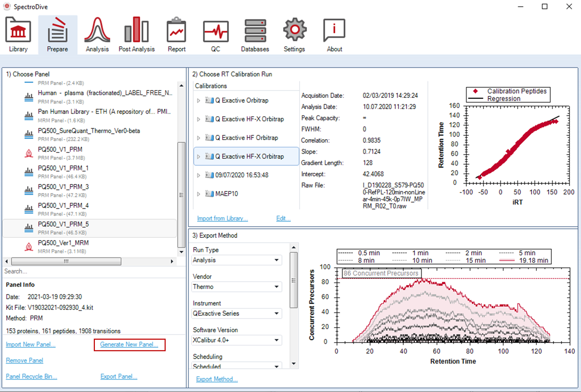Click the 0.5 min legend entry
This screenshot has height=392, width=581.
[359, 253]
